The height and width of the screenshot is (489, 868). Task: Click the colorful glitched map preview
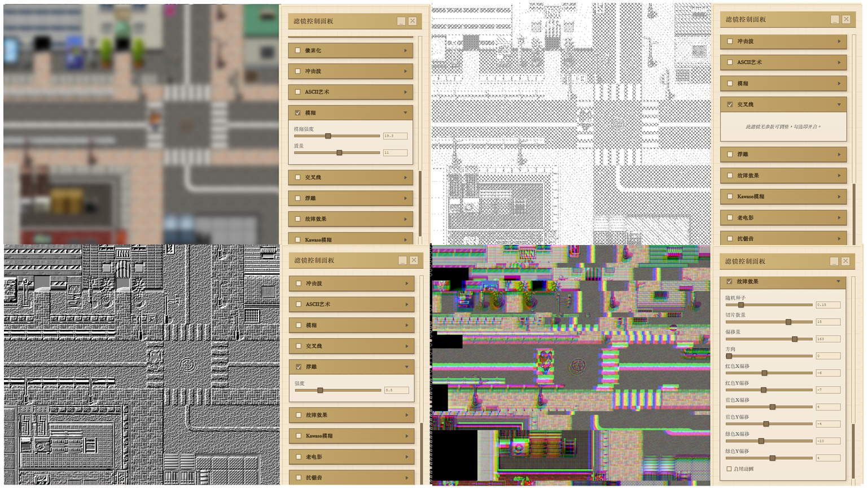coord(571,365)
